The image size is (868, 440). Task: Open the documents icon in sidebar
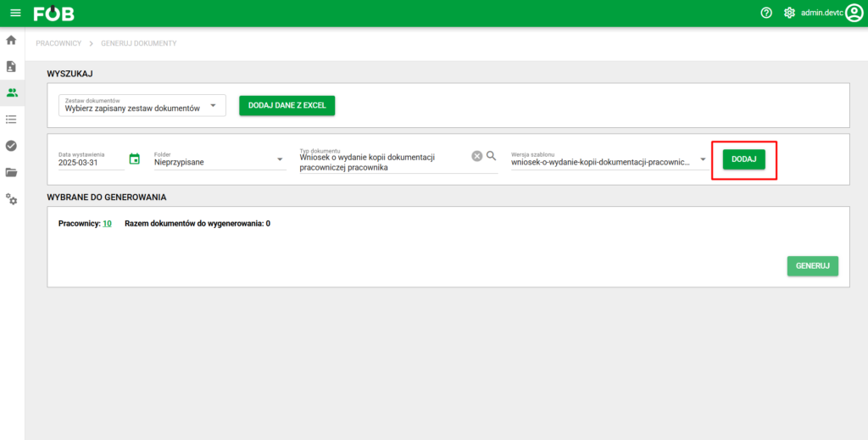[12, 66]
